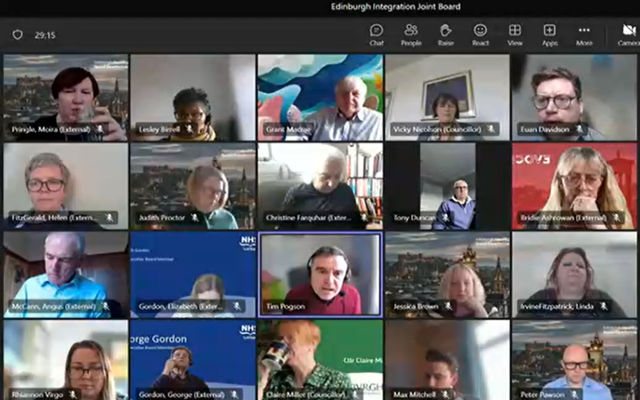640x400 pixels.
Task: Select Gordon, Elizabeth video tile
Action: tap(193, 275)
